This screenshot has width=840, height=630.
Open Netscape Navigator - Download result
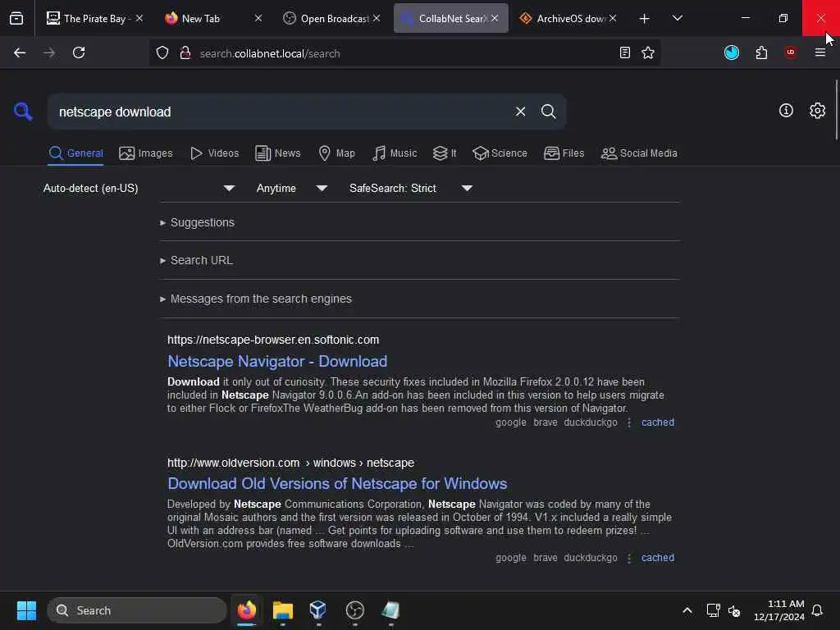point(277,361)
